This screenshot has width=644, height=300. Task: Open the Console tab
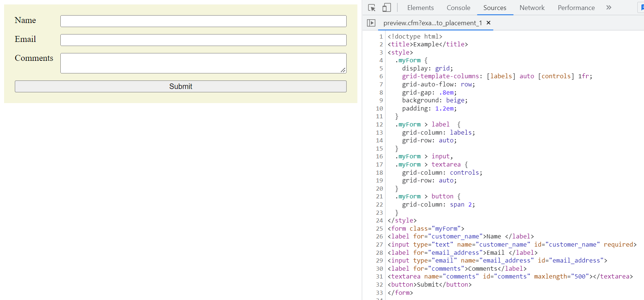458,8
